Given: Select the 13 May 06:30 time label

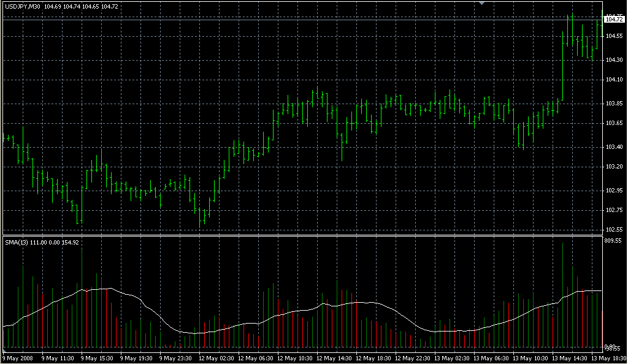Looking at the screenshot, I should point(492,357).
